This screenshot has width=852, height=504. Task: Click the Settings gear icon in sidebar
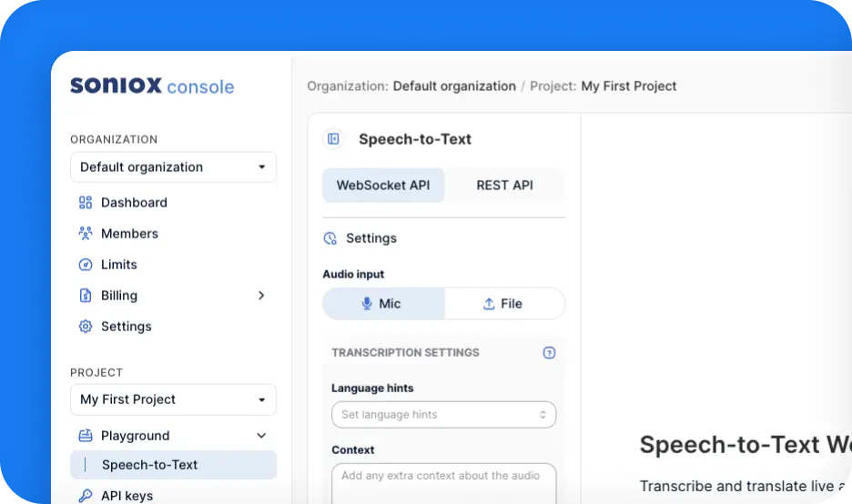pyautogui.click(x=86, y=327)
